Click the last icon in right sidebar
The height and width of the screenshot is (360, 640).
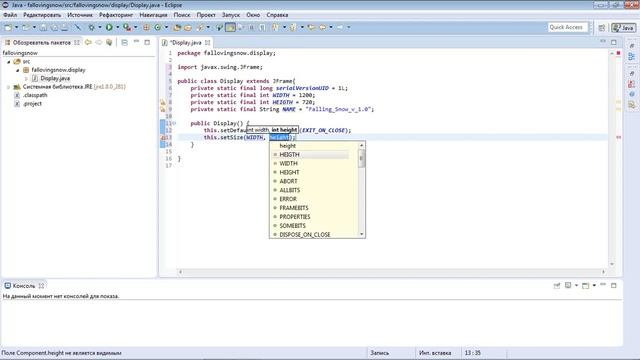(632, 104)
